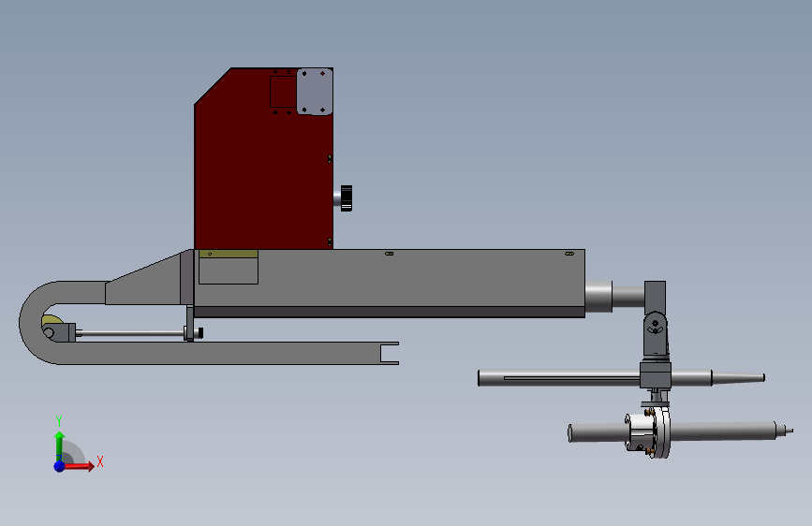Select the notched lower bar under the arm
Viewport: 812px width, 526px height.
[x=228, y=353]
